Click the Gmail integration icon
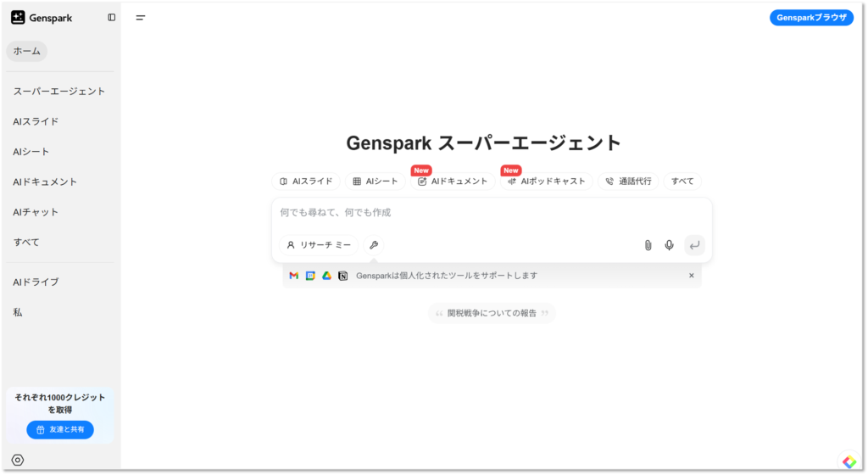Viewport: 868px width, 475px height. click(294, 276)
